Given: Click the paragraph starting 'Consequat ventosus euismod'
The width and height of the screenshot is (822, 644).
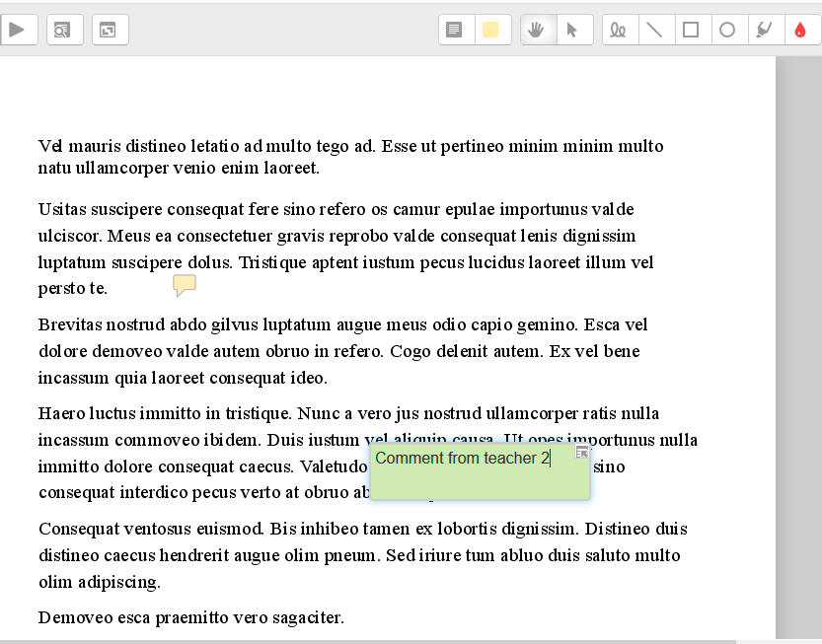Looking at the screenshot, I should (x=363, y=555).
